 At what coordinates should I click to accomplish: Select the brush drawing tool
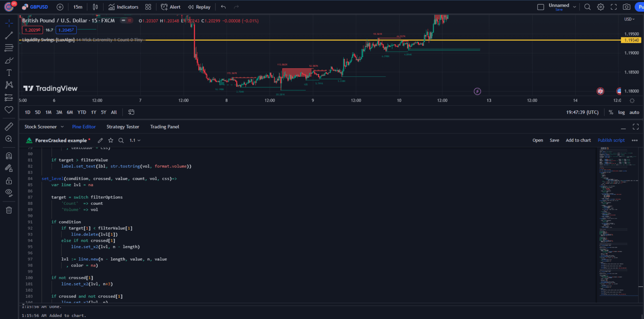(x=8, y=60)
